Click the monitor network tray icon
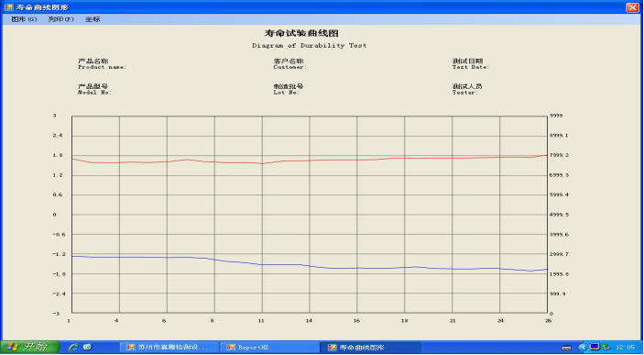Screen dimensions: 644x355 [x=595, y=347]
